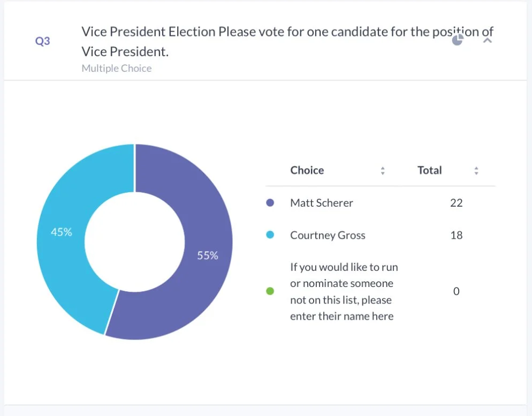Click Matt Scherer's total of 22
Viewport: 532px width, 416px height.
(456, 203)
